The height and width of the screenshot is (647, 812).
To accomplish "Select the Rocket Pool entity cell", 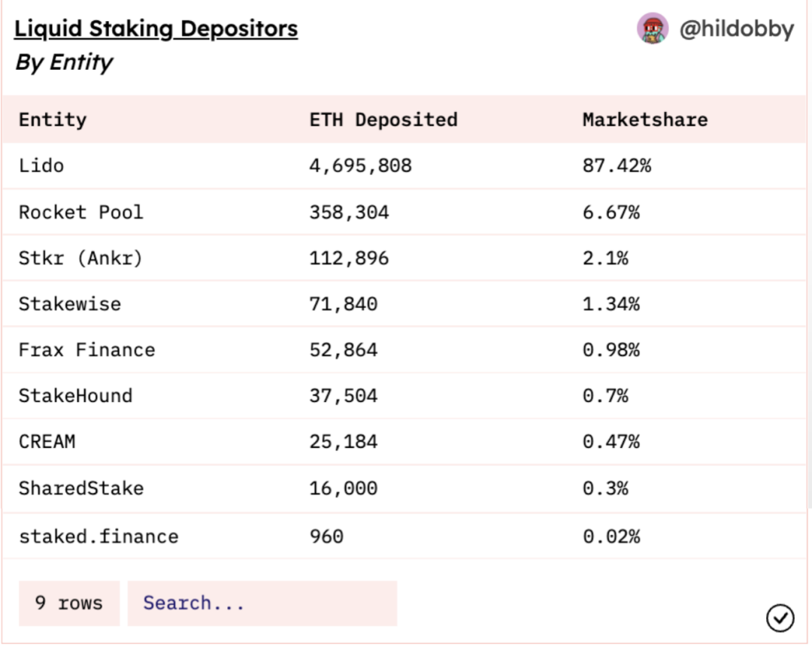I will [x=80, y=212].
